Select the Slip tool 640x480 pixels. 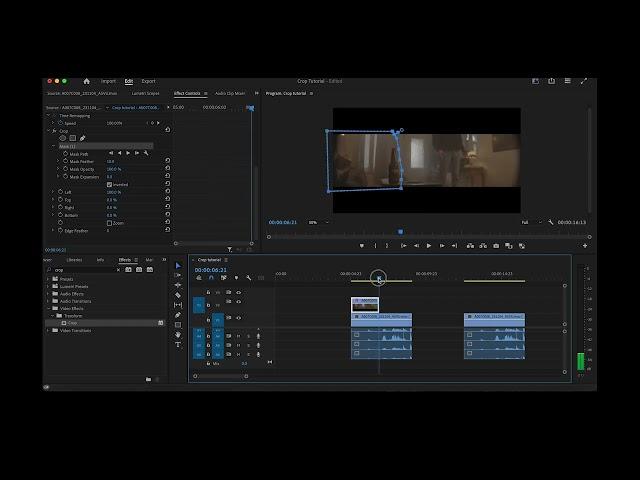(178, 305)
